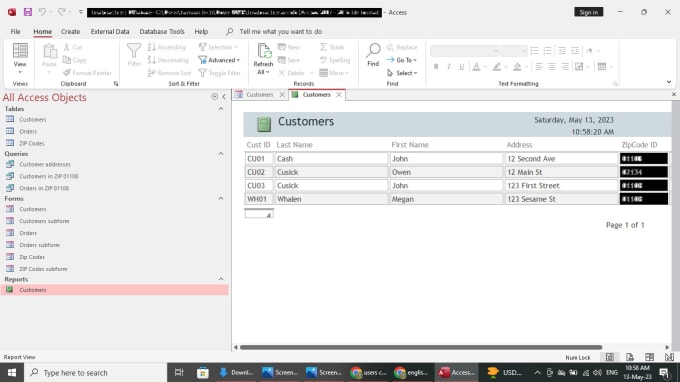Click the Totals button in Records

click(332, 47)
